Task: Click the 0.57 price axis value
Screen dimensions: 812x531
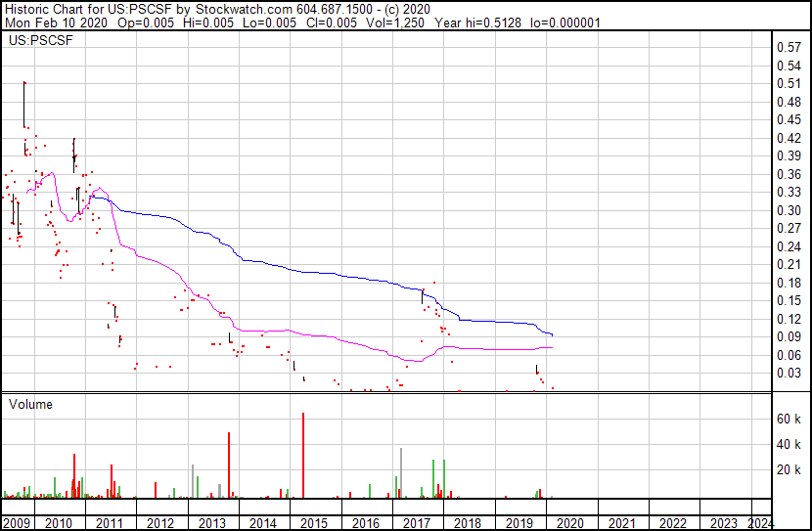Action: click(x=789, y=48)
